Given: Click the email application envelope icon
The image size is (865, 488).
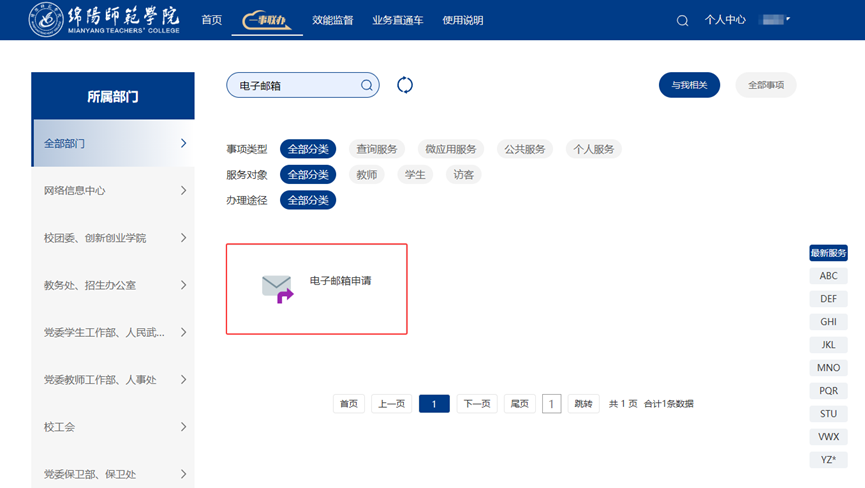Looking at the screenshot, I should pyautogui.click(x=277, y=288).
